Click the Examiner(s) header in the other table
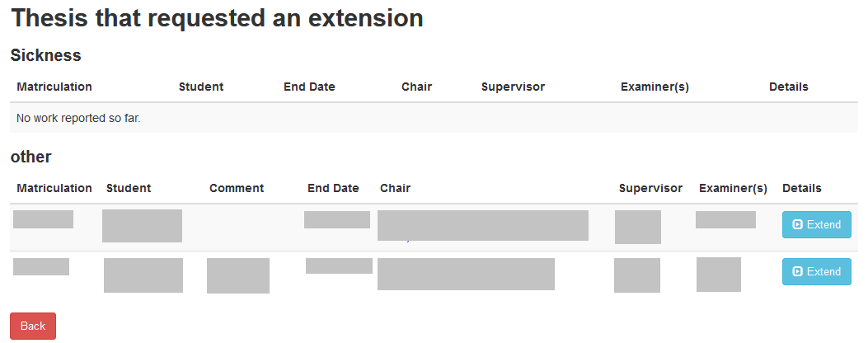 click(x=733, y=188)
